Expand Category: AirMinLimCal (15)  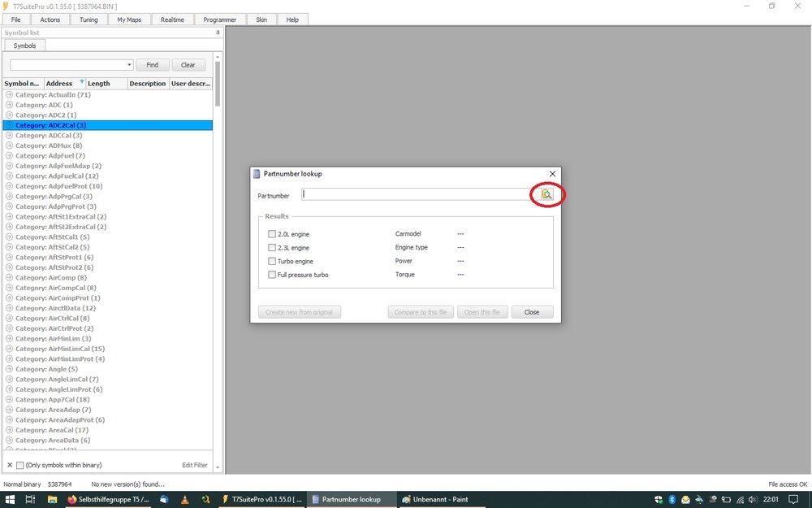click(9, 349)
